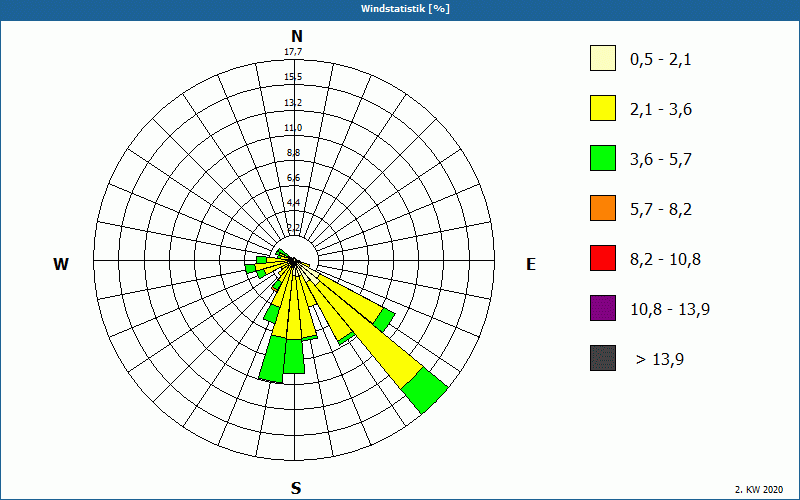Click the 10,8 - 13,9 legend label
The height and width of the screenshot is (500, 800).
pyautogui.click(x=670, y=310)
